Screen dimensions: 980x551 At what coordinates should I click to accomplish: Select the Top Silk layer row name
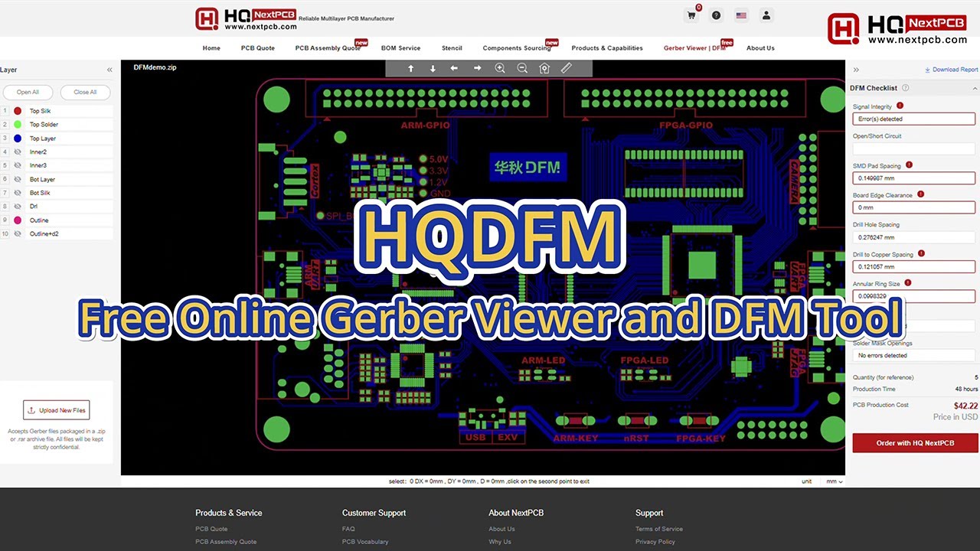tap(40, 111)
